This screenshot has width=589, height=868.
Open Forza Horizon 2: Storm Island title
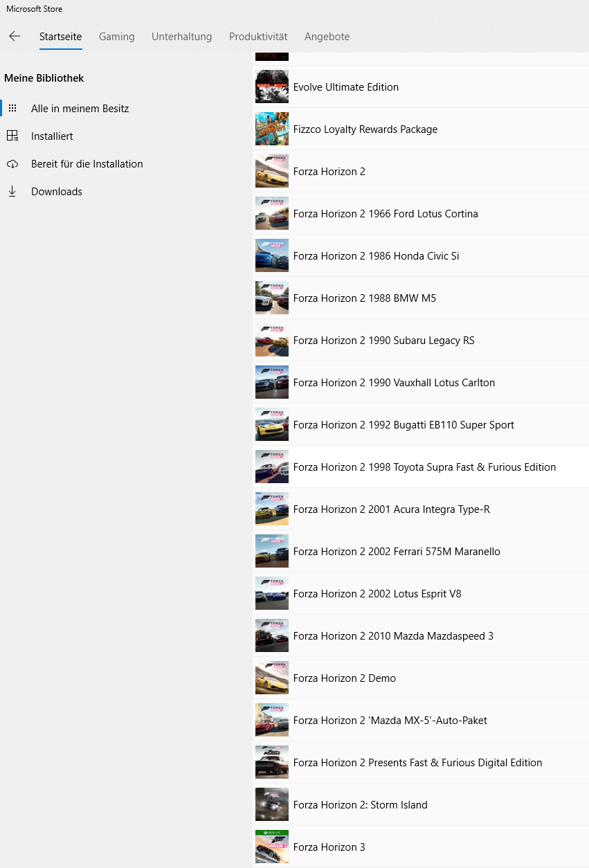[x=361, y=805]
